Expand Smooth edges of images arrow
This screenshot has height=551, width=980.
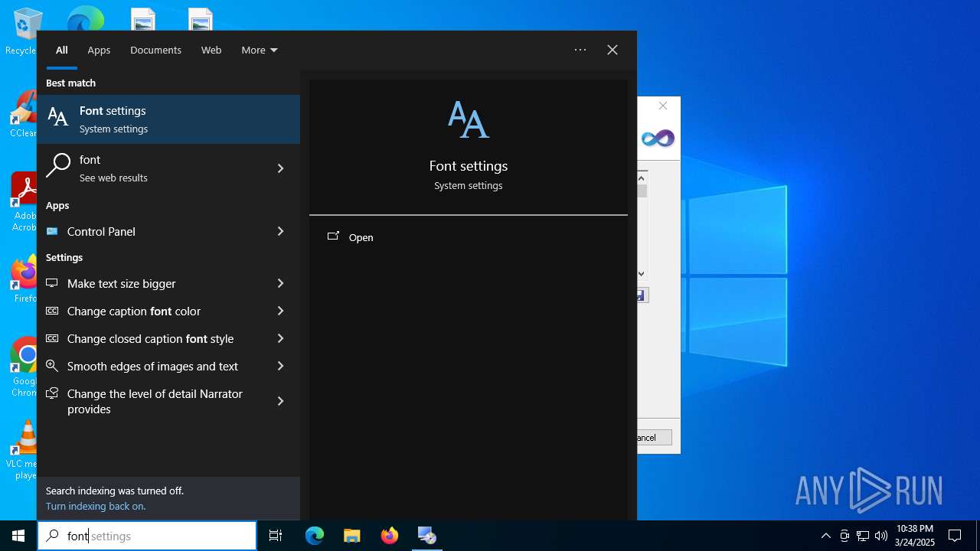(x=280, y=366)
